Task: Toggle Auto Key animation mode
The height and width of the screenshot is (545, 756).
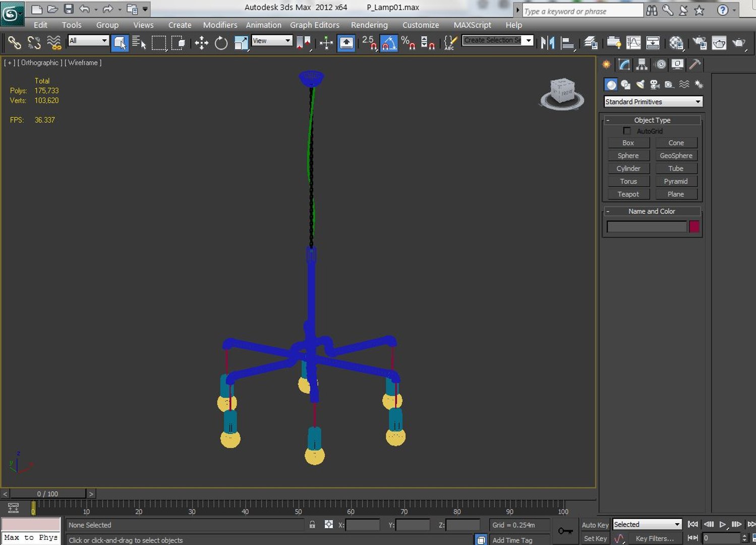Action: 595,525
